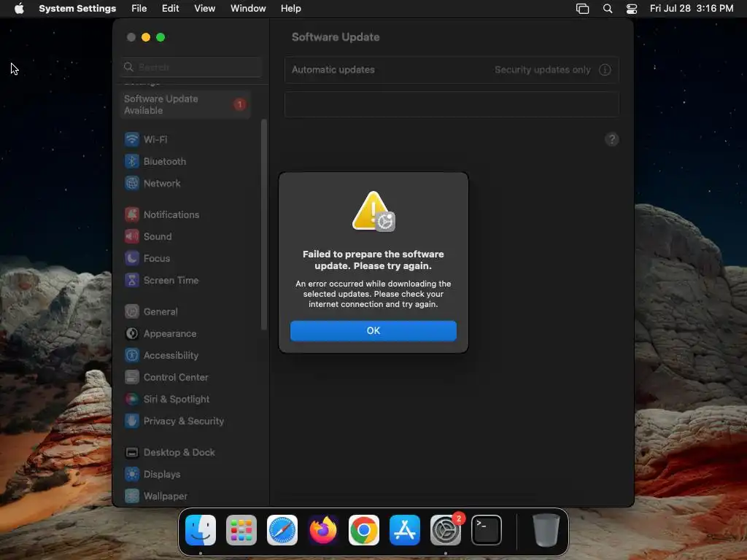Select Siri & Spotlight icon

(x=132, y=400)
